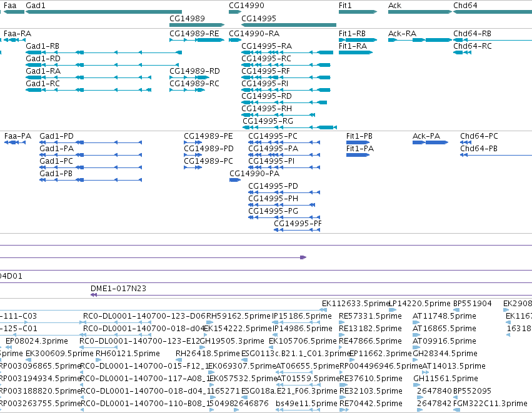The image size is (532, 413).
Task: Click transcript Fit1-RB
Action: [358, 40]
